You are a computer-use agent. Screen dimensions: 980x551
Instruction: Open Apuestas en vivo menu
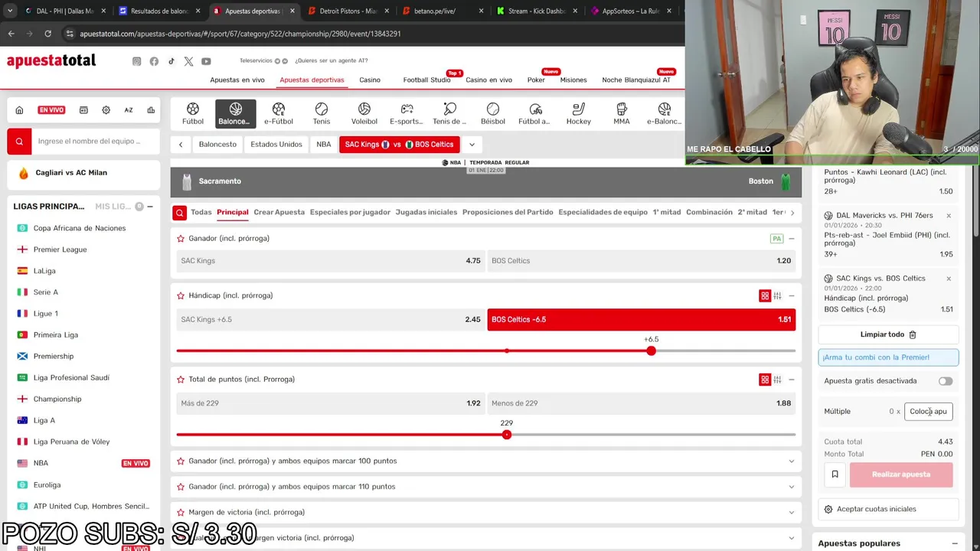click(x=237, y=80)
